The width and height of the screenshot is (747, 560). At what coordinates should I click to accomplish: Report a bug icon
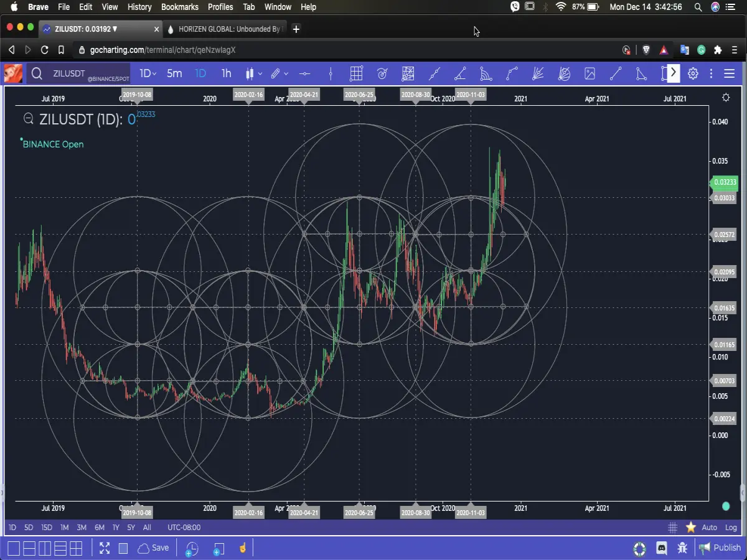click(682, 548)
